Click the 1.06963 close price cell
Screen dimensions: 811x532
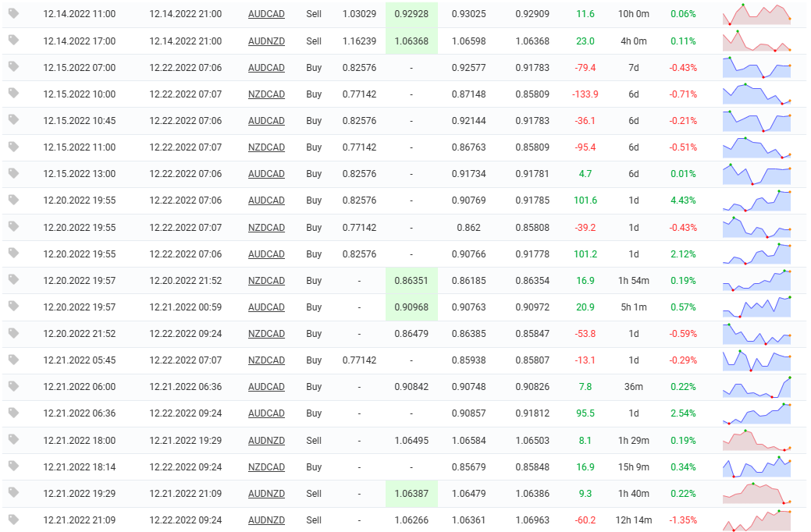(x=532, y=520)
